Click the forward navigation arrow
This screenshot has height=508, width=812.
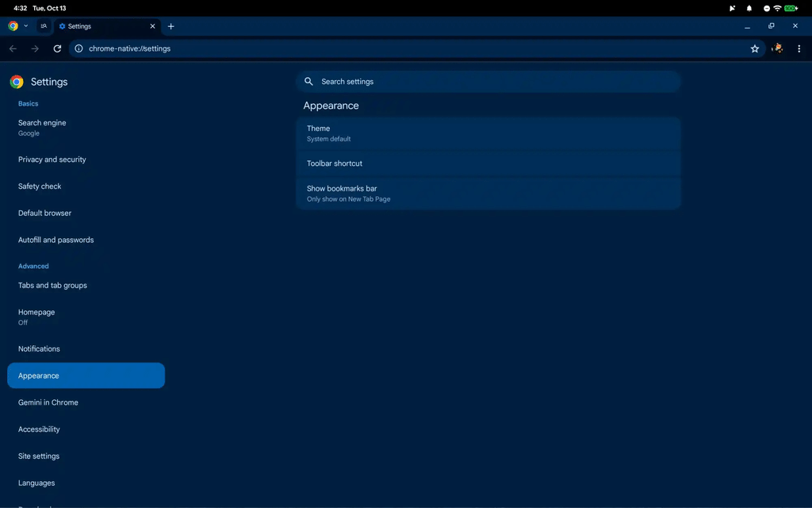35,48
